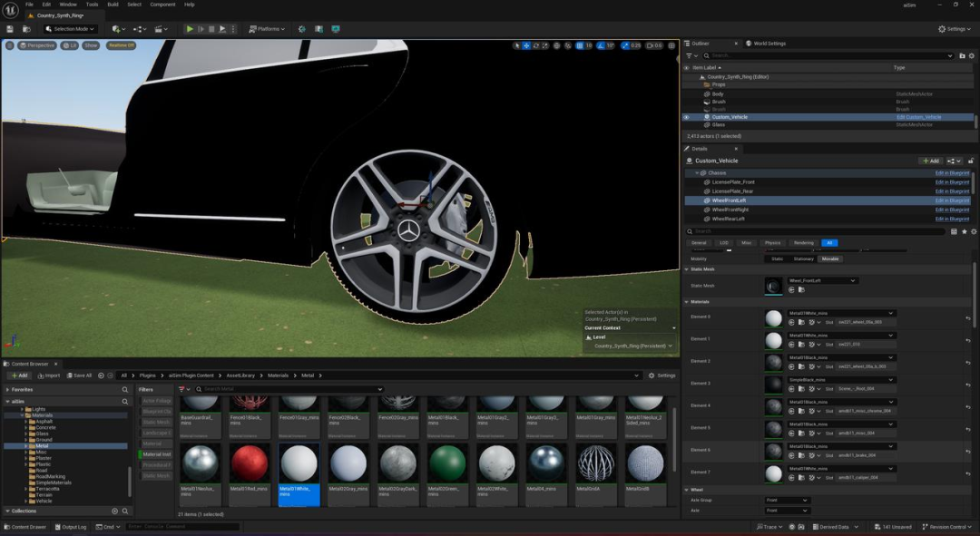This screenshot has width=980, height=536.
Task: Open the viewport options hamburger menu
Action: point(9,45)
